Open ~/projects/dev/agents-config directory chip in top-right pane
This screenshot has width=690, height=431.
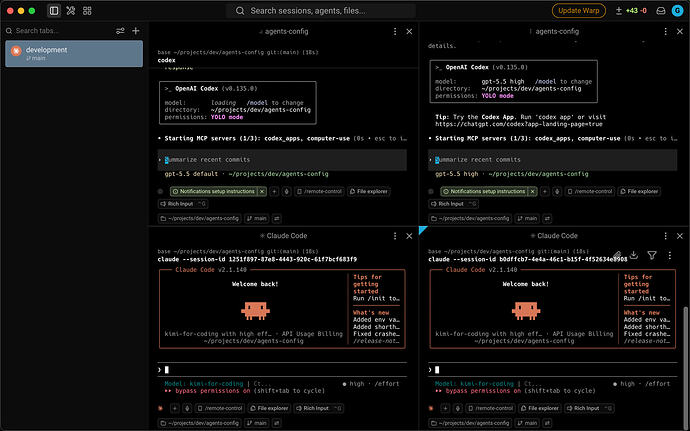click(470, 218)
